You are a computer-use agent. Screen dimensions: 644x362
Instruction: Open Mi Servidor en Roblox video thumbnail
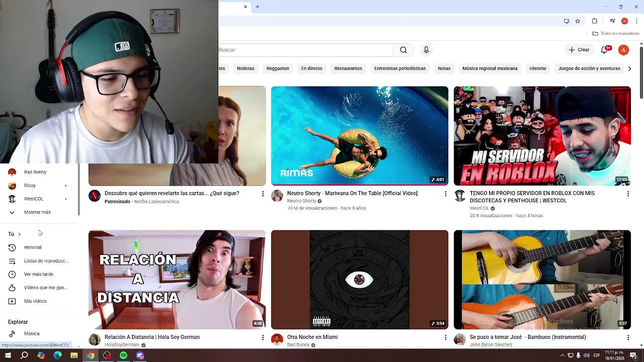(x=542, y=136)
